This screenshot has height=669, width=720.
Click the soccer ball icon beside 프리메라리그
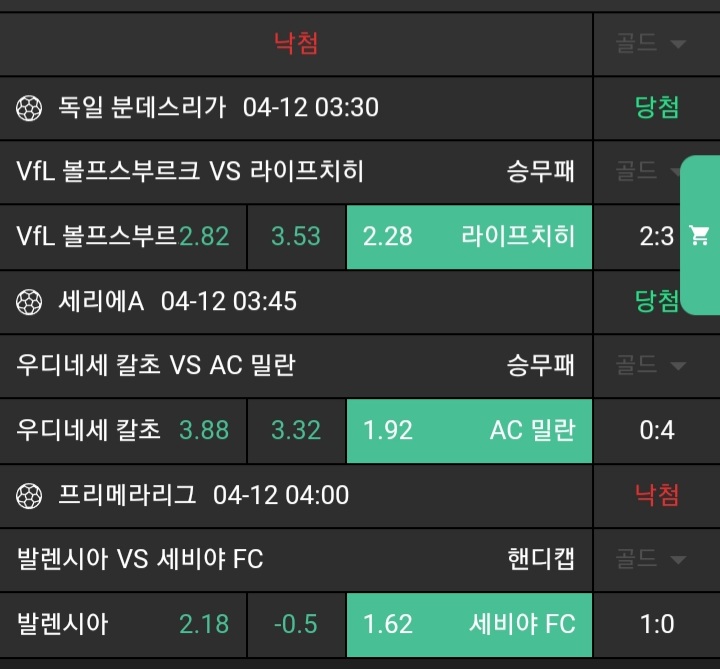tap(30, 495)
